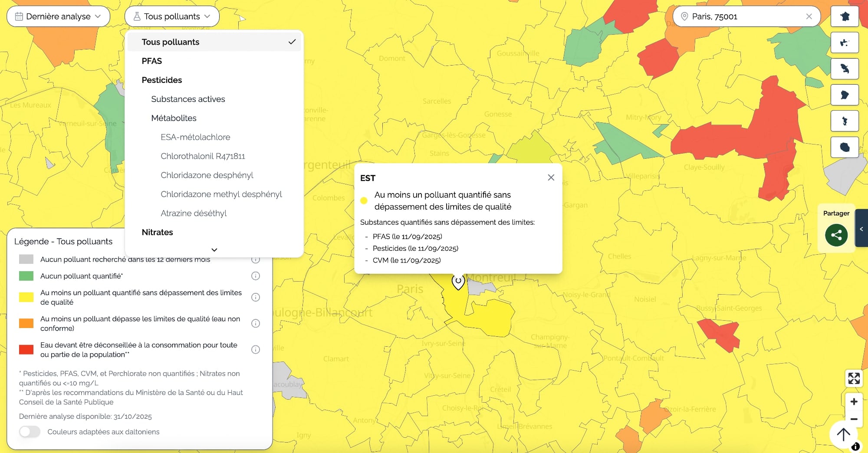Select the Martinique region icon

pyautogui.click(x=845, y=69)
